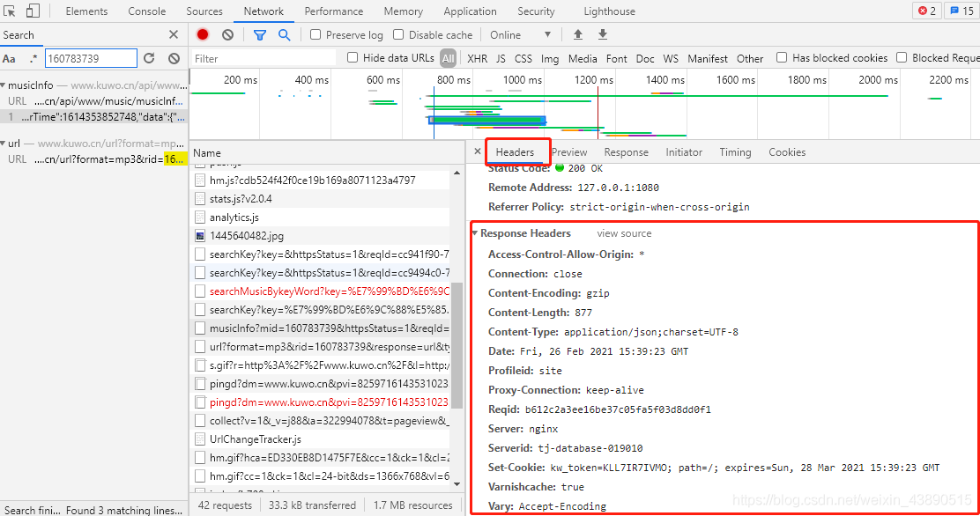Clear the search results
The width and height of the screenshot is (980, 516).
(174, 58)
